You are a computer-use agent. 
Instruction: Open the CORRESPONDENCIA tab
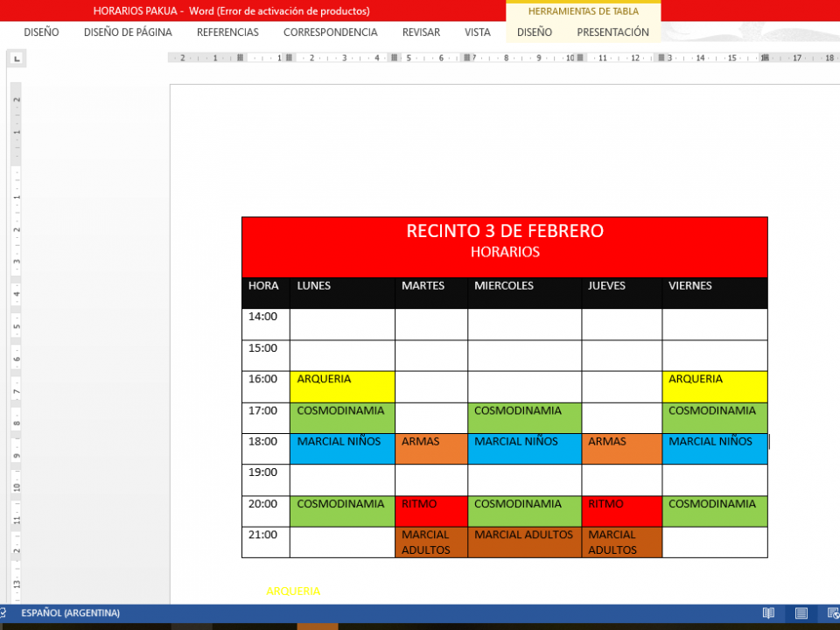(x=330, y=32)
